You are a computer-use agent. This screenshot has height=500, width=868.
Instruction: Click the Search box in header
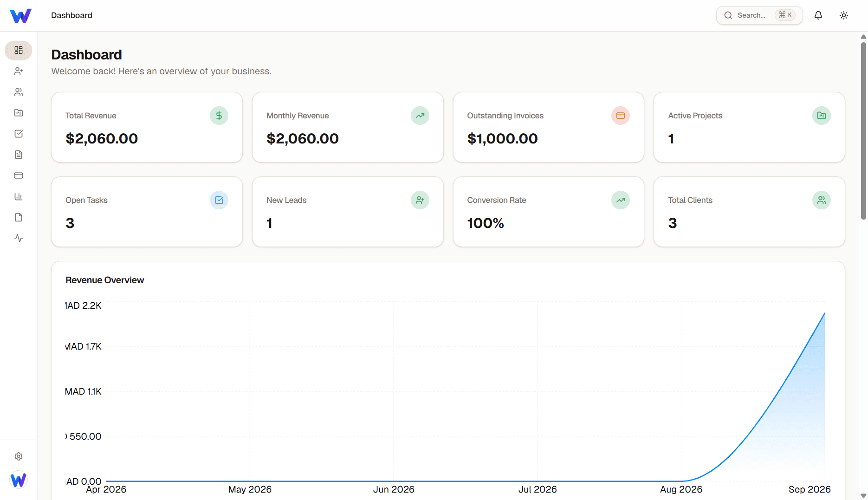[x=759, y=15]
